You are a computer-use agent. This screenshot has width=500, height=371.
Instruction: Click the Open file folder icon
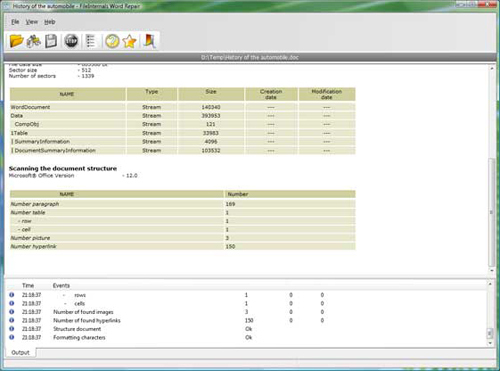click(16, 41)
